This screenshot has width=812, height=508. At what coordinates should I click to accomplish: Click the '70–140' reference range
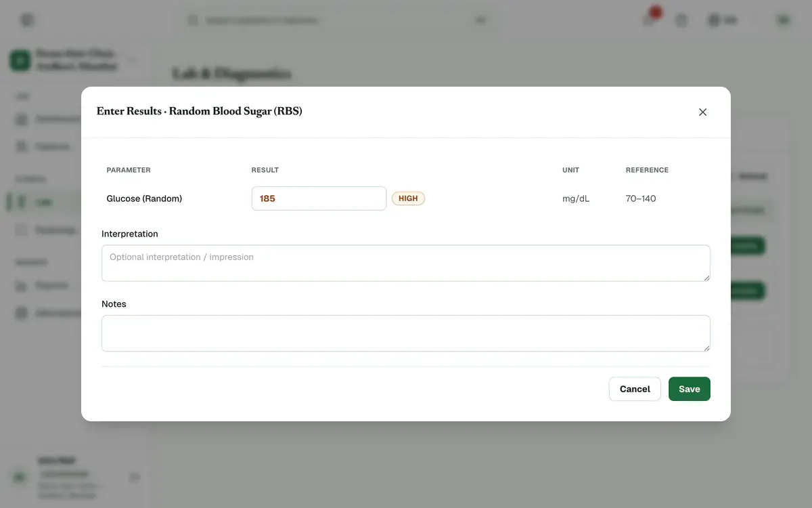click(641, 198)
